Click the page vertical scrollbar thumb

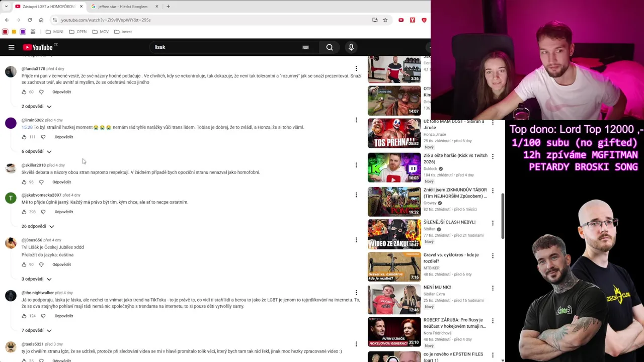coord(503,216)
